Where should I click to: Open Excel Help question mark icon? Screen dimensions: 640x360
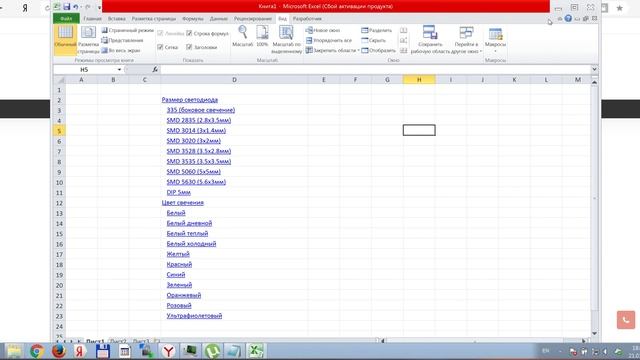(568, 18)
